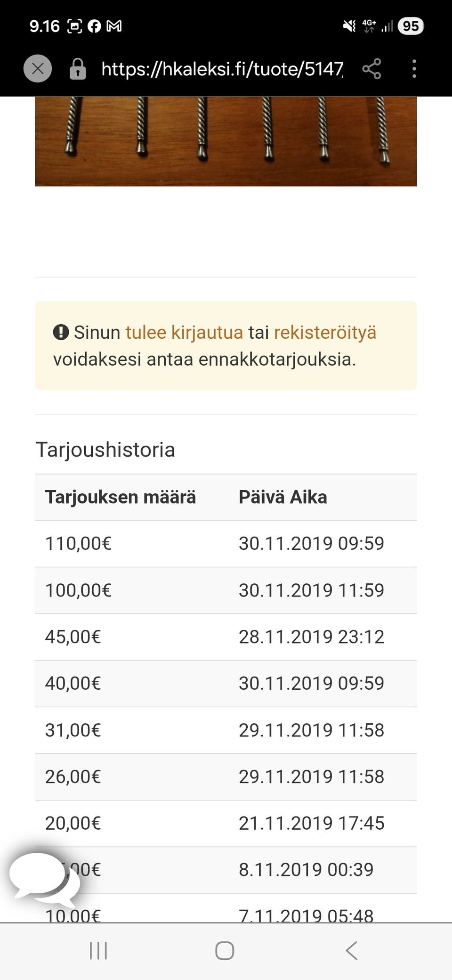Open the 'tulee kirjautua' login link
This screenshot has width=452, height=980.
184,332
